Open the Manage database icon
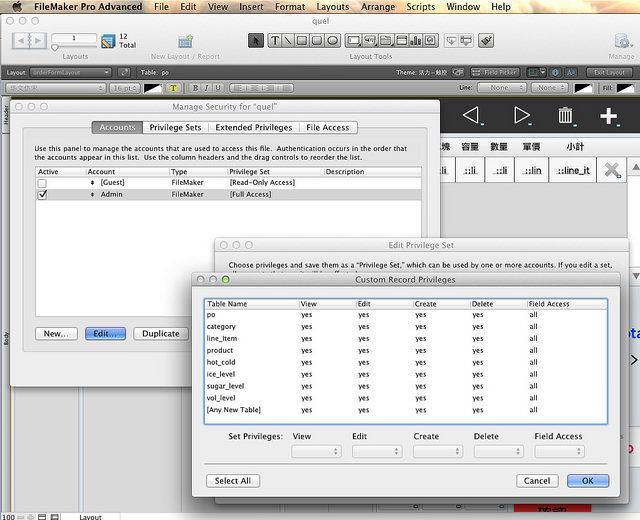Image resolution: width=640 pixels, height=520 pixels. coord(622,41)
